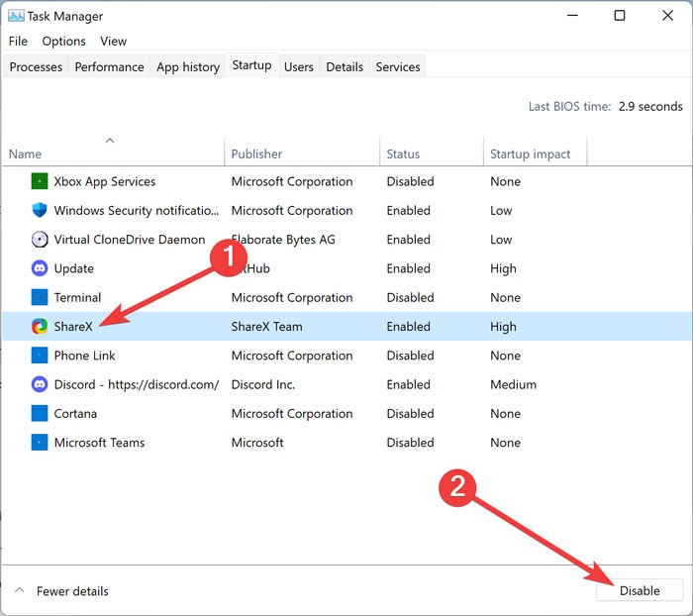Click the Task Manager title bar icon
Viewport: 693px width, 616px height.
tap(16, 16)
